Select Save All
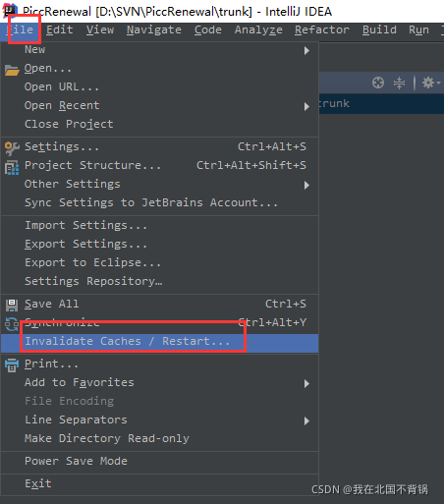 coord(159,305)
